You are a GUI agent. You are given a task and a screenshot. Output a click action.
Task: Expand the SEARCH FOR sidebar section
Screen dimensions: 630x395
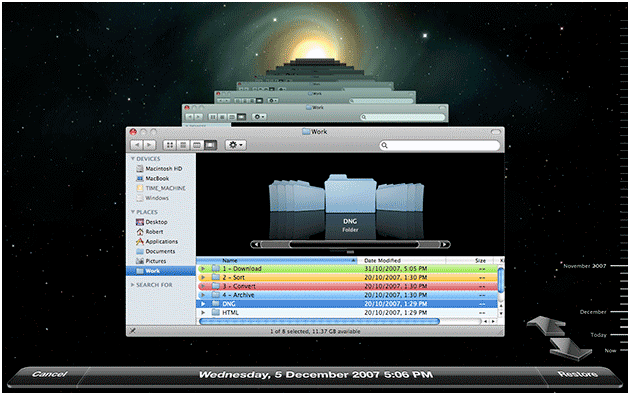coord(133,285)
